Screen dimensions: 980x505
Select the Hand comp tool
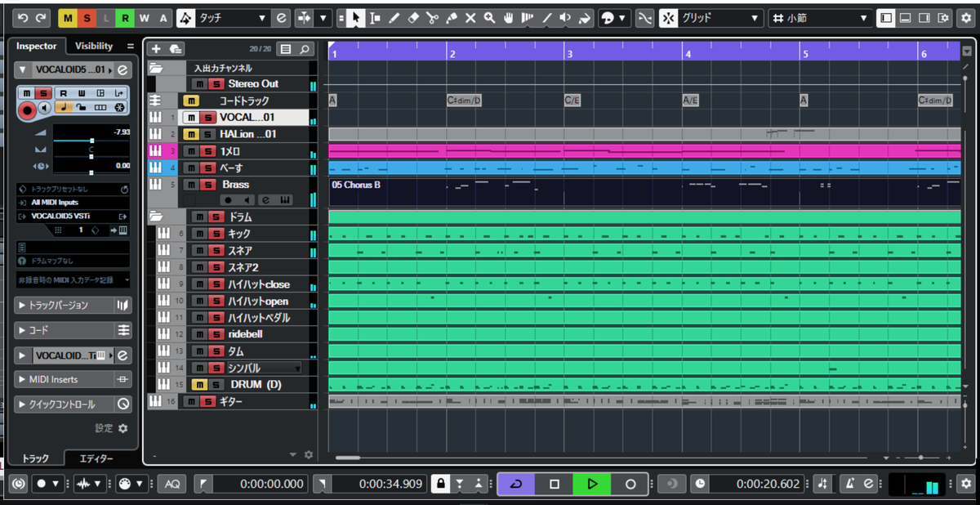(507, 17)
